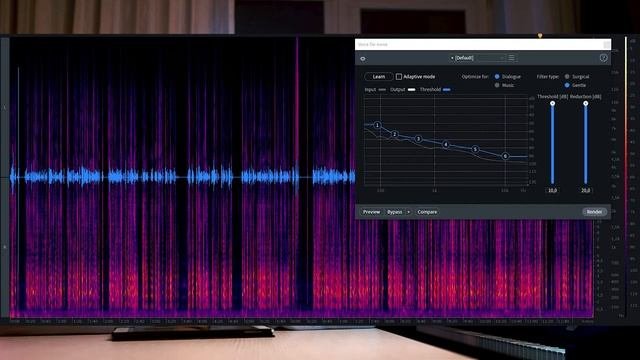Click the small plus button beside Bypass
The height and width of the screenshot is (360, 640).
(x=408, y=212)
